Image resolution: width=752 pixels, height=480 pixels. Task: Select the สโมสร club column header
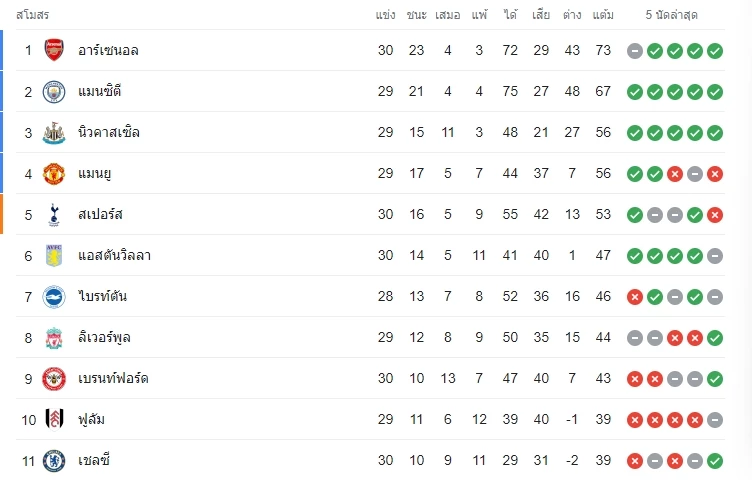[x=33, y=15]
